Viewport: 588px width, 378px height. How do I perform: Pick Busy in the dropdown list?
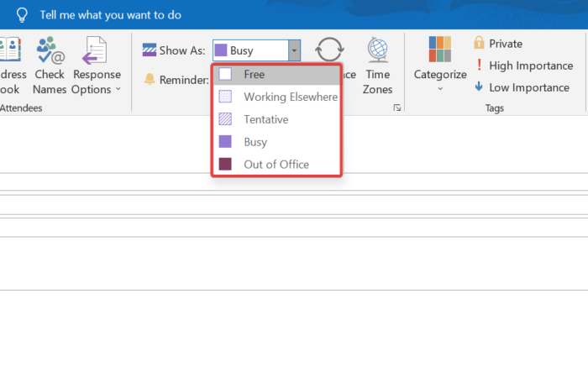(255, 142)
